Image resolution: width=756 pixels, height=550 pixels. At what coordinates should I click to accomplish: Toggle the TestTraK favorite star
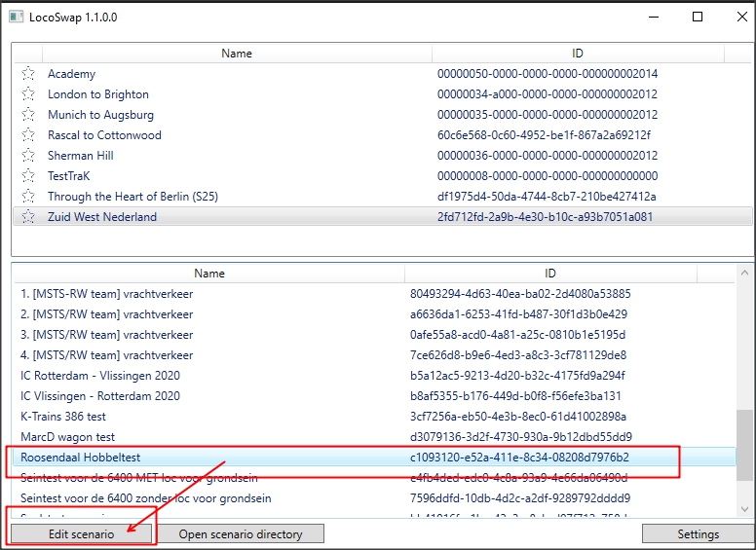pyautogui.click(x=28, y=176)
